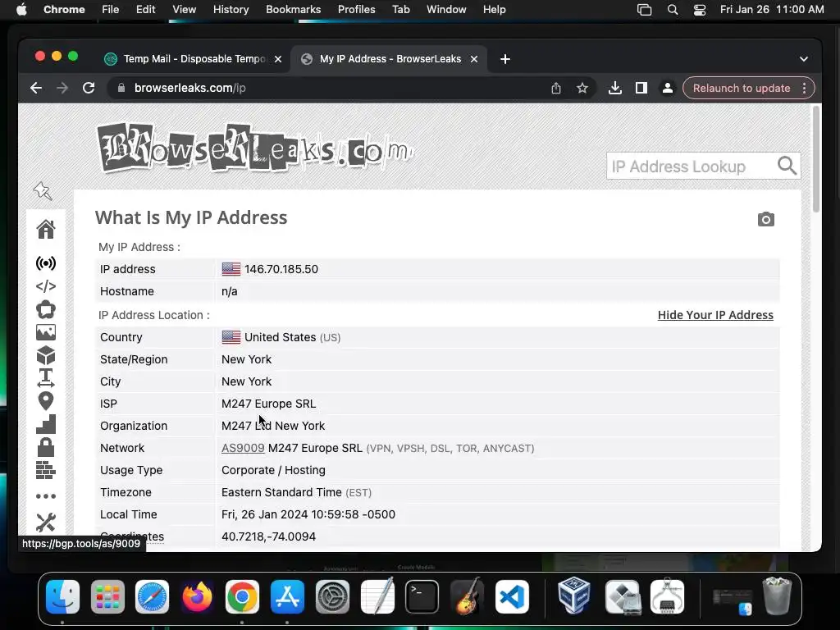
Task: Open Firefox from the Dock
Action: [x=197, y=596]
